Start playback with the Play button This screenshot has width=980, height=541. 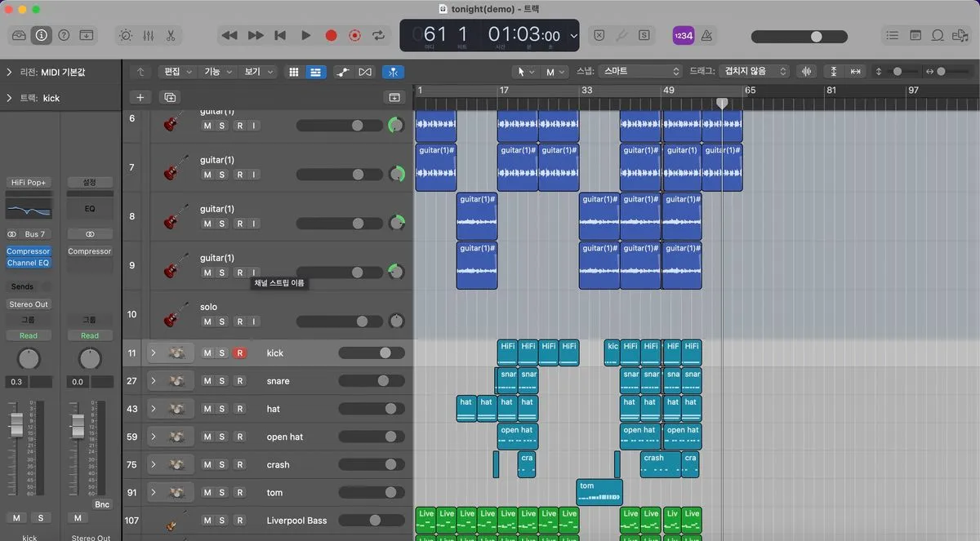(x=305, y=35)
